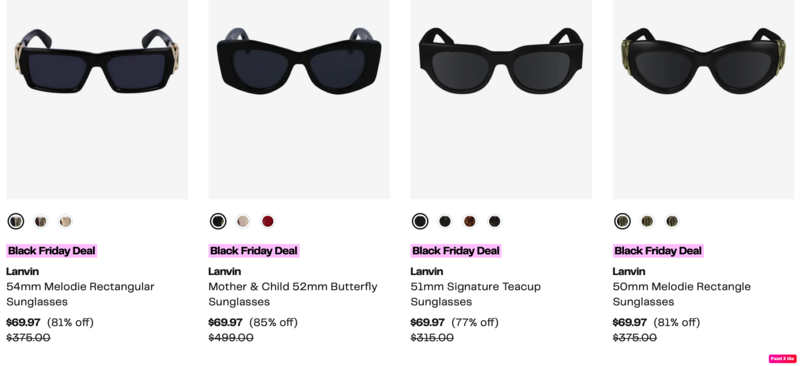Choose red color swatch for Butterfly Sunglasses
Image resolution: width=800 pixels, height=366 pixels.
coord(267,221)
